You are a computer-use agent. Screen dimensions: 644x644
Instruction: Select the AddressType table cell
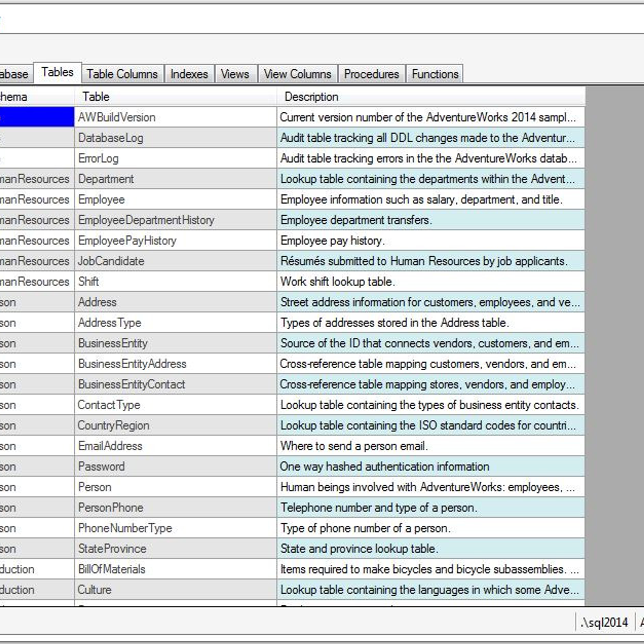175,322
